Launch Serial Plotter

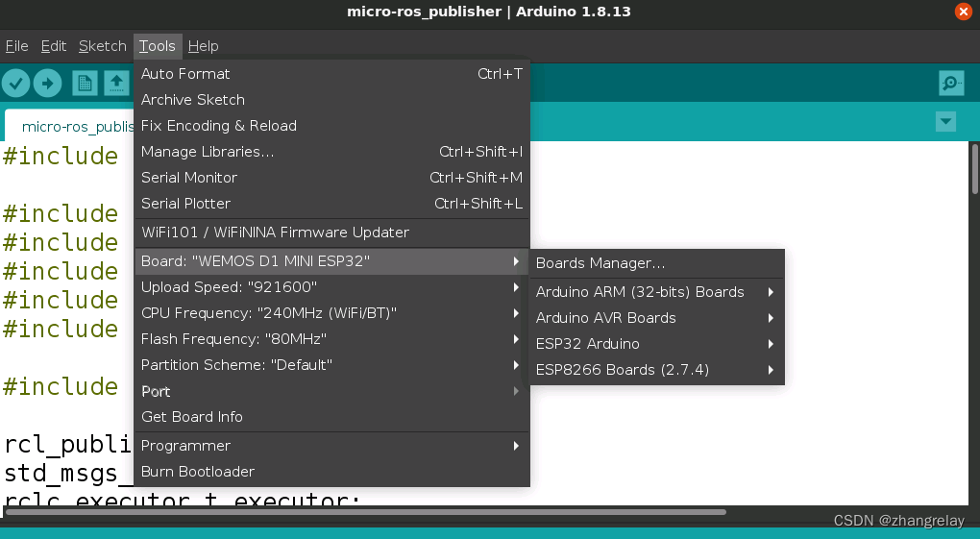point(331,204)
